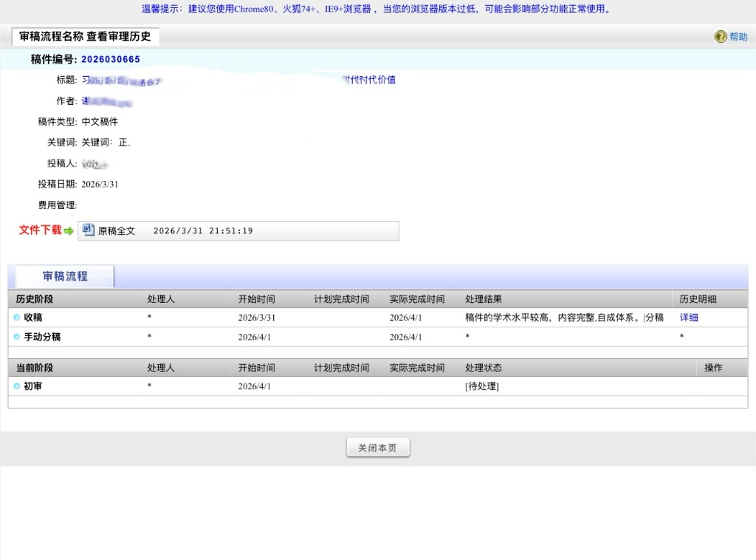Click the [待处理] processing status
The height and width of the screenshot is (560, 756).
(x=482, y=386)
